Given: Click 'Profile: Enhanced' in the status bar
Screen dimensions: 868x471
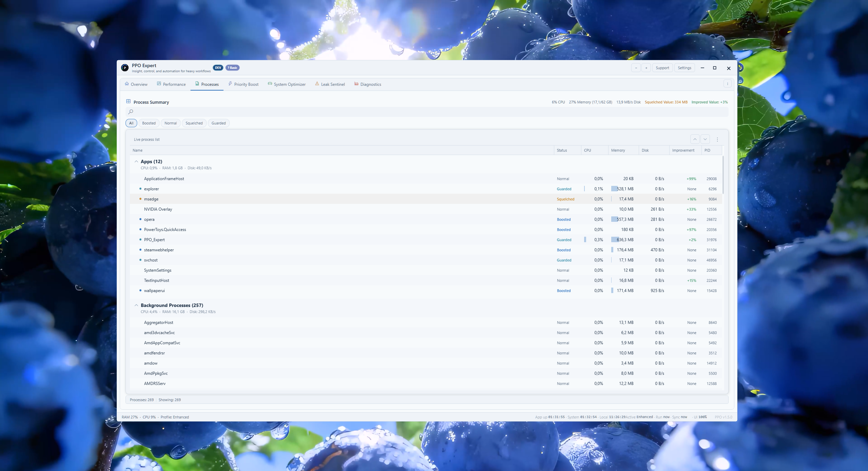Looking at the screenshot, I should [x=175, y=417].
